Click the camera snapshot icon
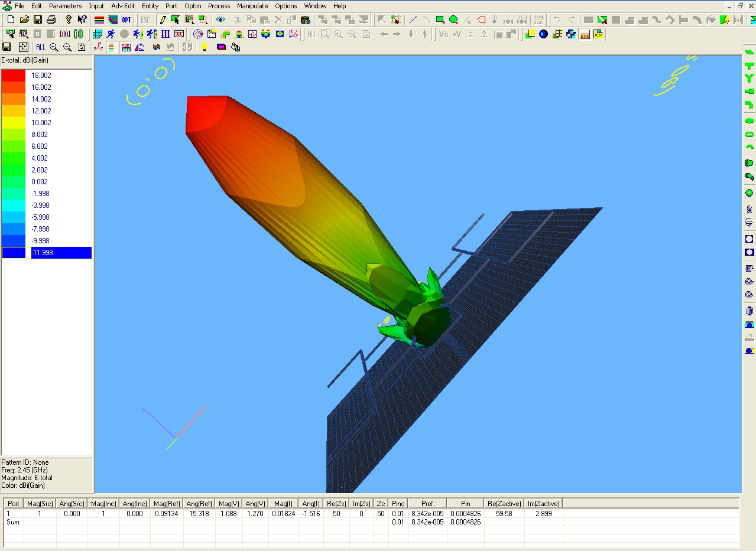This screenshot has width=756, height=551. pyautogui.click(x=306, y=20)
